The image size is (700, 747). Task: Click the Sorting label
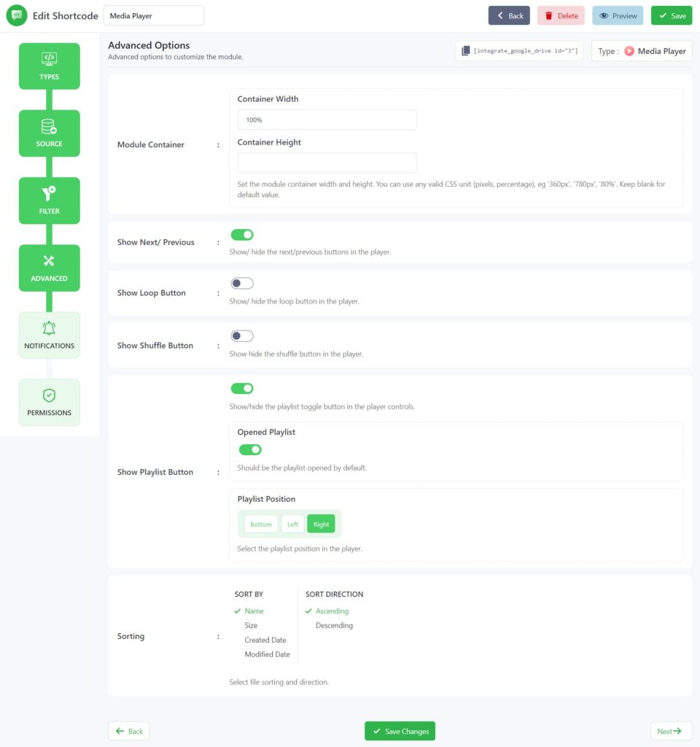131,636
